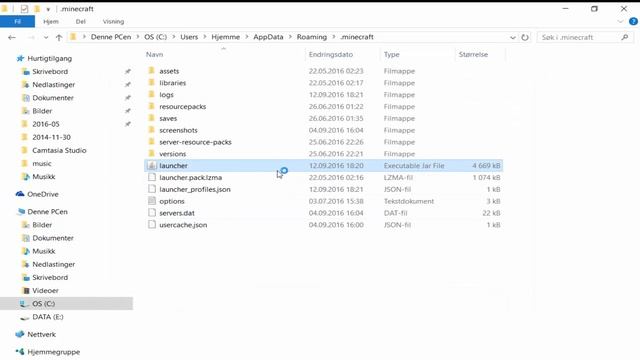The height and width of the screenshot is (360, 640).
Task: Click the launcher Jar file icon
Action: [x=152, y=165]
